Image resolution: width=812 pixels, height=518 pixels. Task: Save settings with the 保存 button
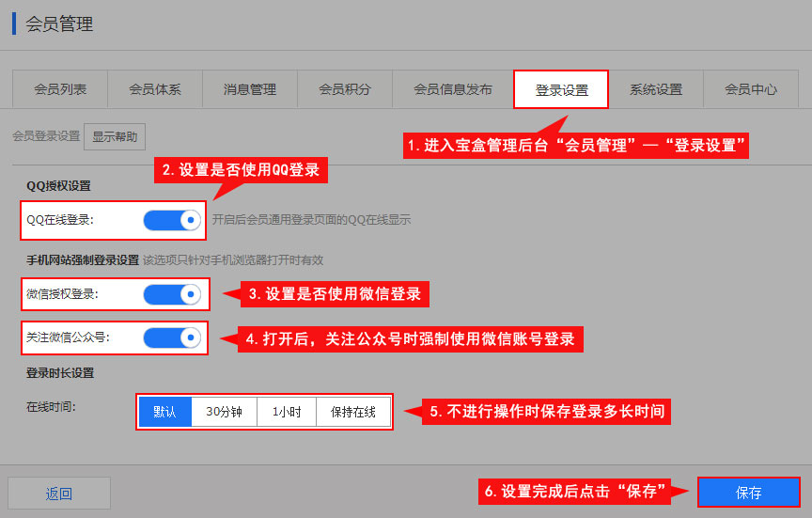(x=748, y=492)
